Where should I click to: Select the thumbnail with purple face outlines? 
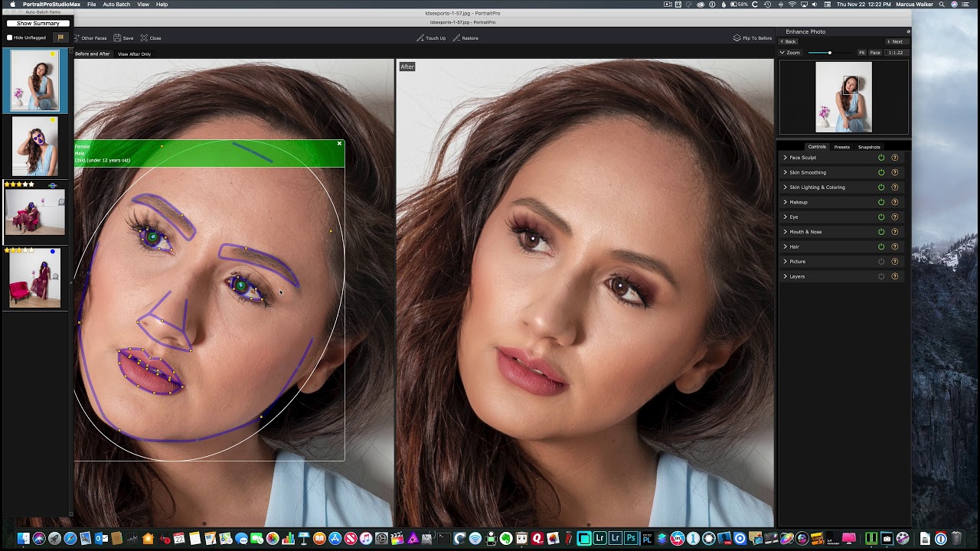click(x=35, y=146)
